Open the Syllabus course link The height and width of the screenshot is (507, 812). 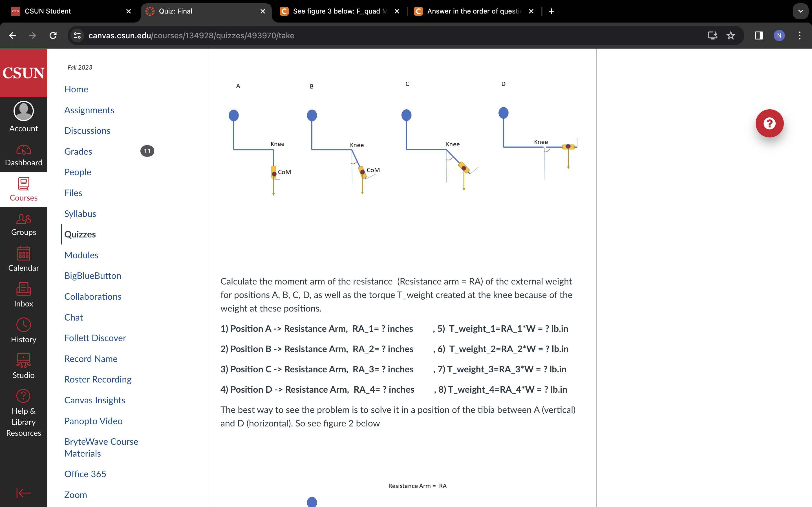(80, 214)
